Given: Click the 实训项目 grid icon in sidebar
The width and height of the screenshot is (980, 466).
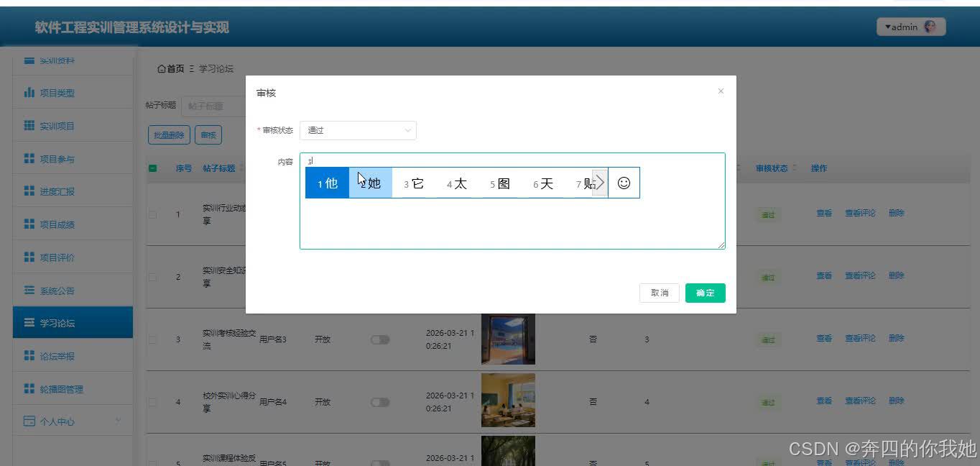Looking at the screenshot, I should [29, 126].
